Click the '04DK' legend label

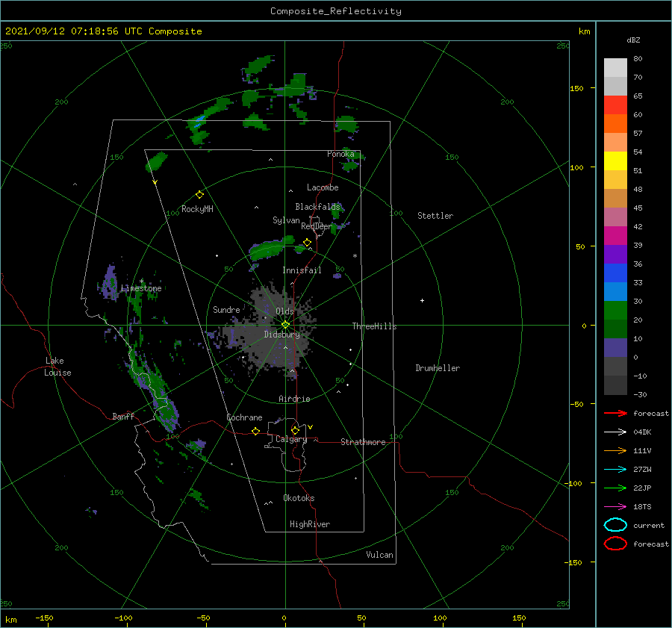[642, 432]
